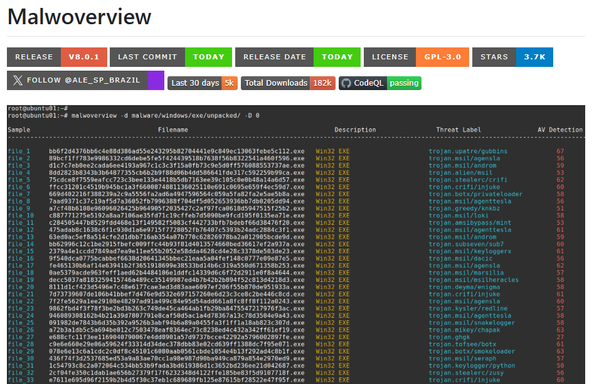Click the CodeQL passing badge
Image resolution: width=599 pixels, height=384 pixels.
point(380,83)
